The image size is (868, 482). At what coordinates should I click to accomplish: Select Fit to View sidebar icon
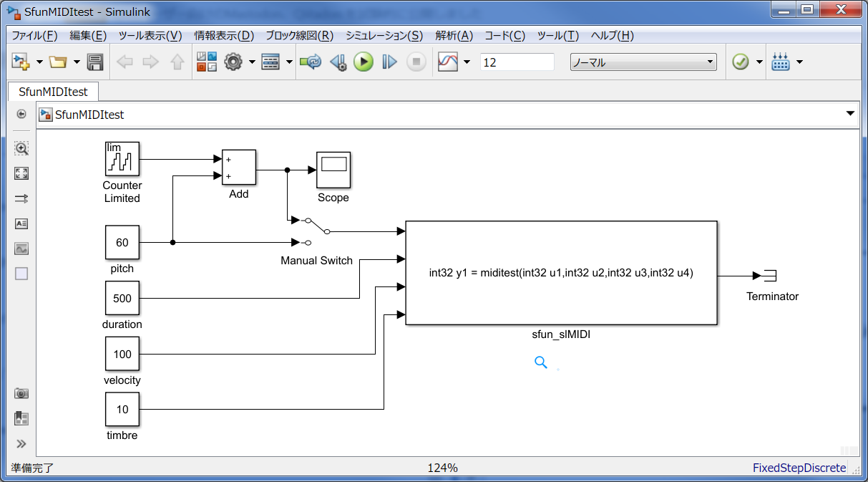point(21,173)
